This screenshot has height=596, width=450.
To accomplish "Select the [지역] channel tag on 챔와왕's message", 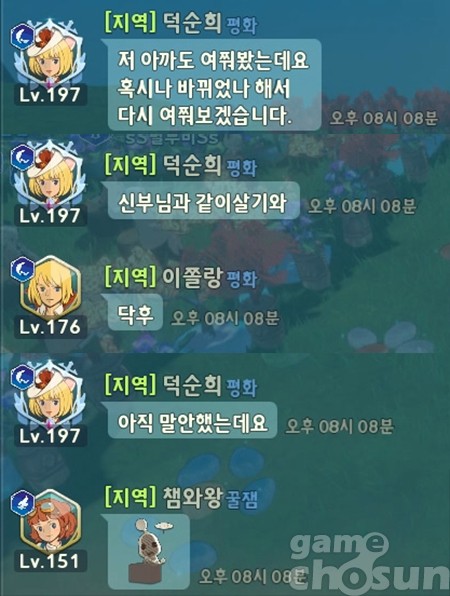I will tap(130, 497).
